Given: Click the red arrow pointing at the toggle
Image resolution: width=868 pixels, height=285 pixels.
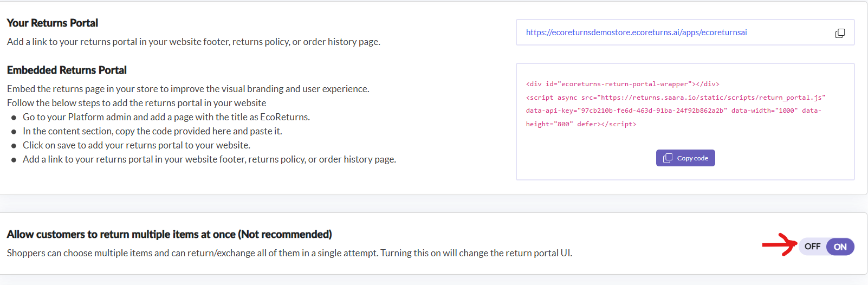Looking at the screenshot, I should [779, 245].
